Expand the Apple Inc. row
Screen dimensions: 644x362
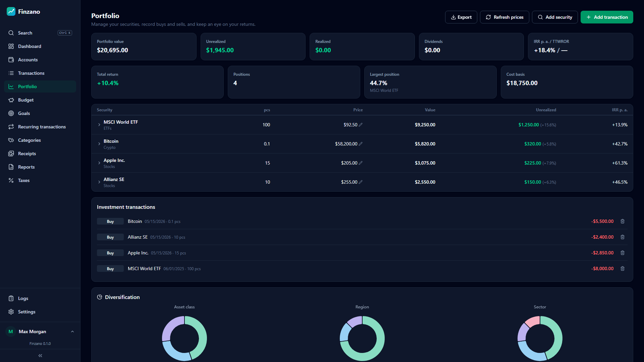click(x=99, y=163)
